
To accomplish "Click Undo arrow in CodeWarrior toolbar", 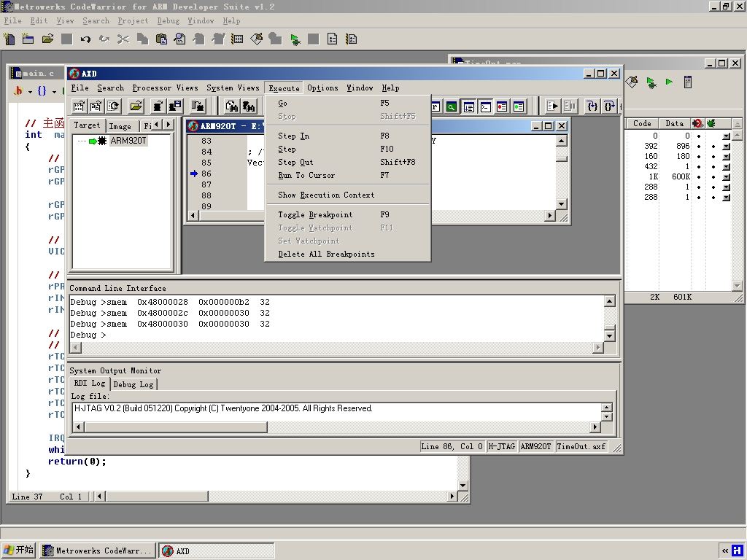I will click(85, 39).
